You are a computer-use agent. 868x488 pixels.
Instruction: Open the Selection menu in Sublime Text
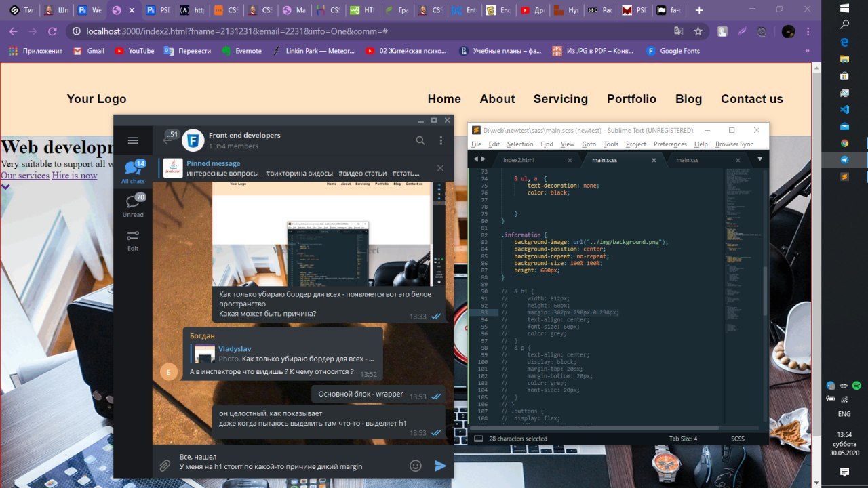click(x=520, y=144)
